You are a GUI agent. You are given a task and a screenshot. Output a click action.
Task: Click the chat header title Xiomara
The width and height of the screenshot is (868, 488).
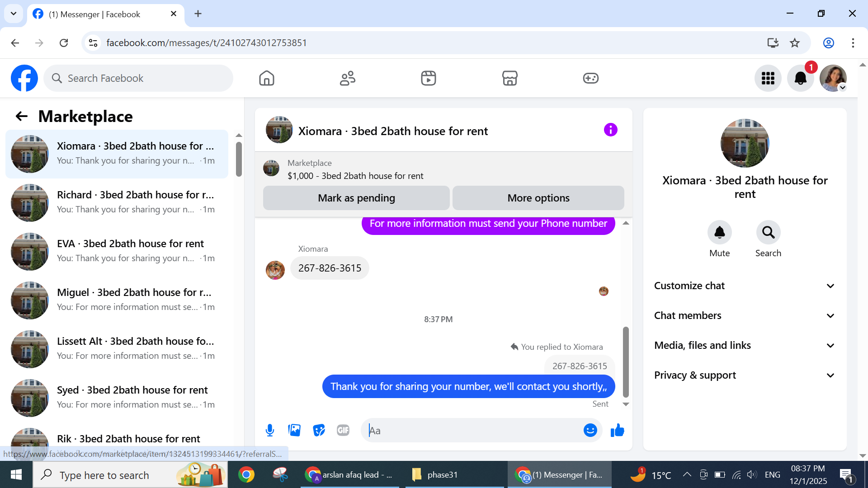point(393,131)
